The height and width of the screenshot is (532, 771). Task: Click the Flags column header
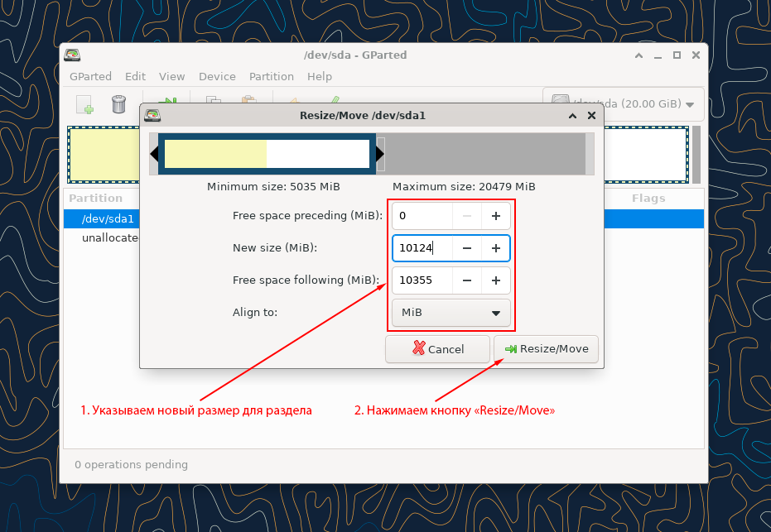pyautogui.click(x=648, y=199)
